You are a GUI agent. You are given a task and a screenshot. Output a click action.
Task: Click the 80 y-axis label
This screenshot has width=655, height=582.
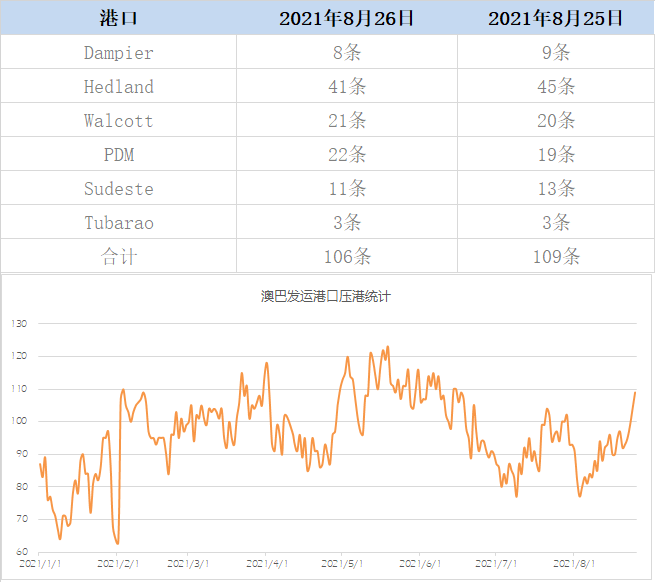pyautogui.click(x=22, y=486)
